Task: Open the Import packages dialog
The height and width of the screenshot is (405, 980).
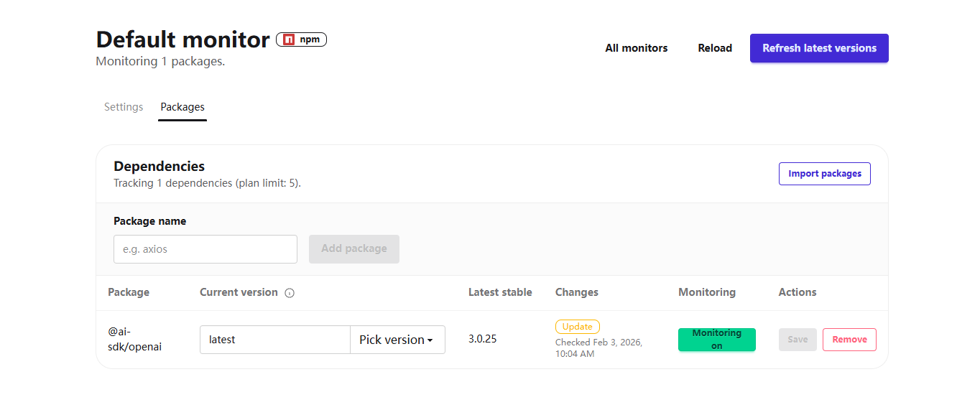Action: (825, 174)
